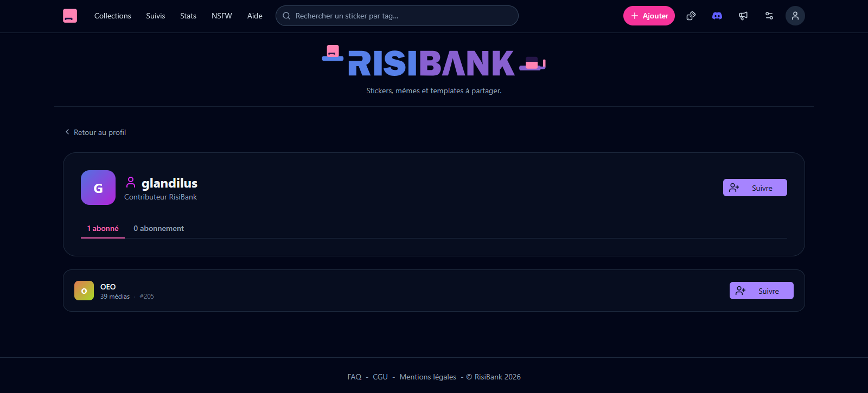Open the CGU footer link
Image resolution: width=868 pixels, height=393 pixels.
coord(380,377)
